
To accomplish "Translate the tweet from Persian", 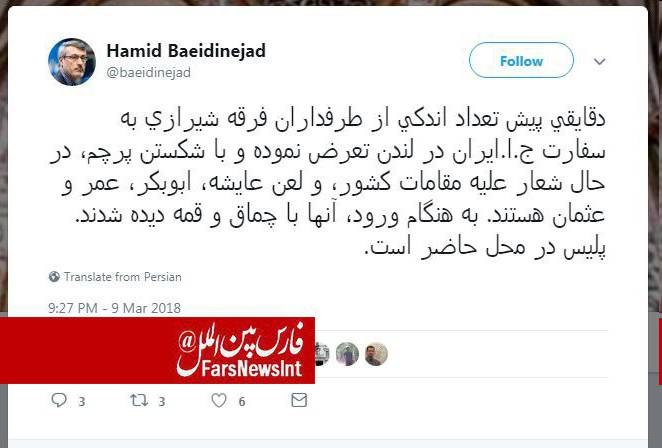I will tap(122, 277).
